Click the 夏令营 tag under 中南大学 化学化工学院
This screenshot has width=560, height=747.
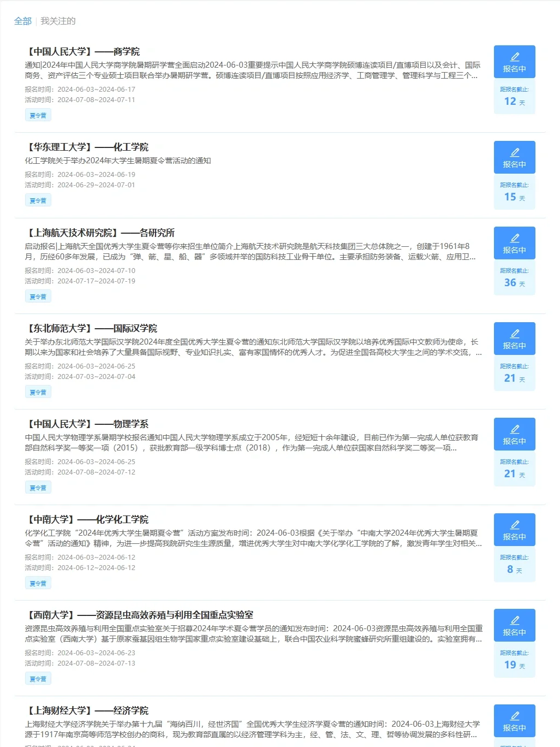[38, 583]
